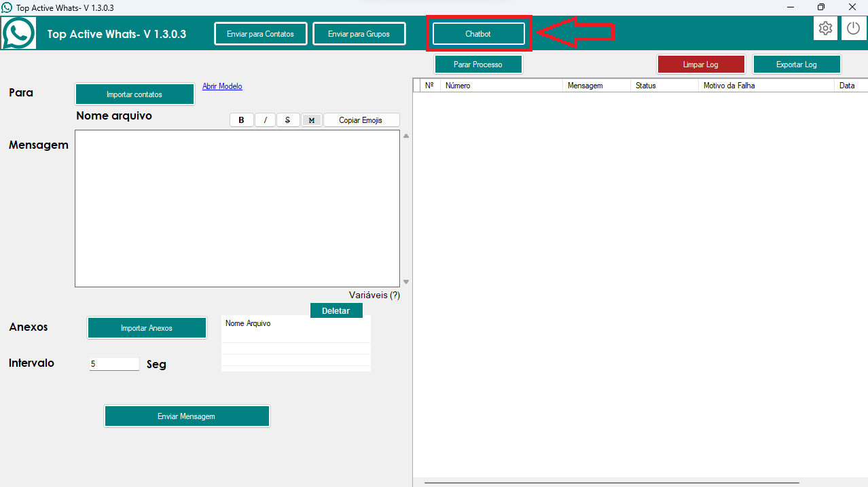Click the power/exit icon
The image size is (868, 487).
click(854, 29)
